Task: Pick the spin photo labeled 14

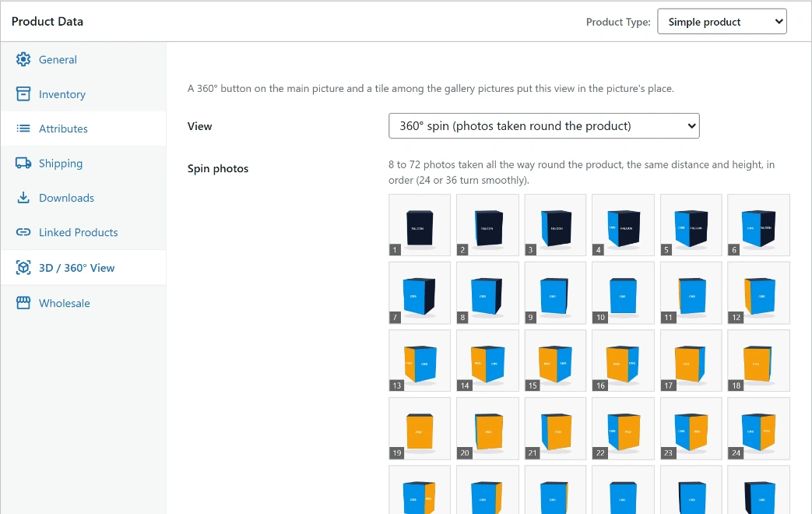Action: coord(487,361)
